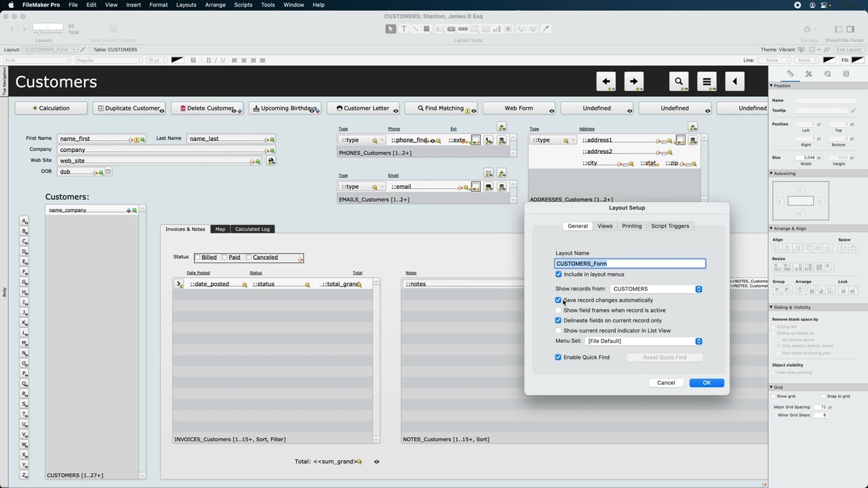Image resolution: width=868 pixels, height=488 pixels.
Task: Click the Layout Name text field
Action: [630, 264]
